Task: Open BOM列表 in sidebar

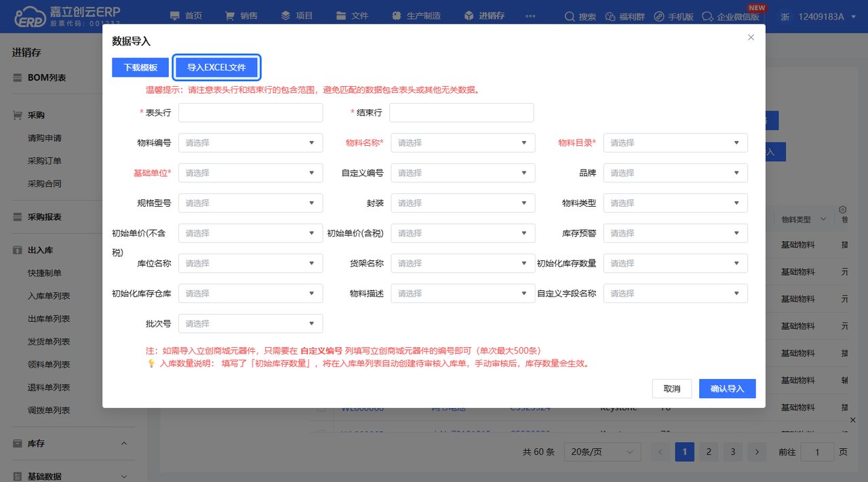Action: 47,78
